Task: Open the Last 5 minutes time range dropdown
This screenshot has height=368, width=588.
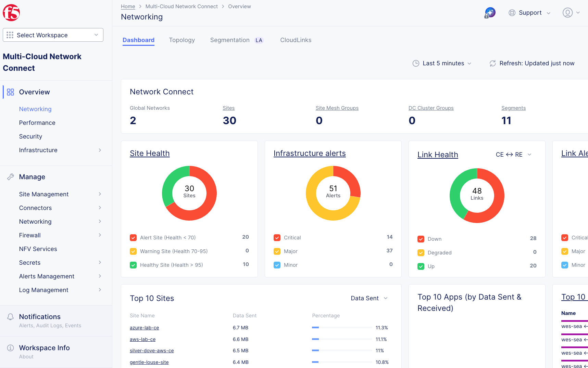Action: point(442,63)
